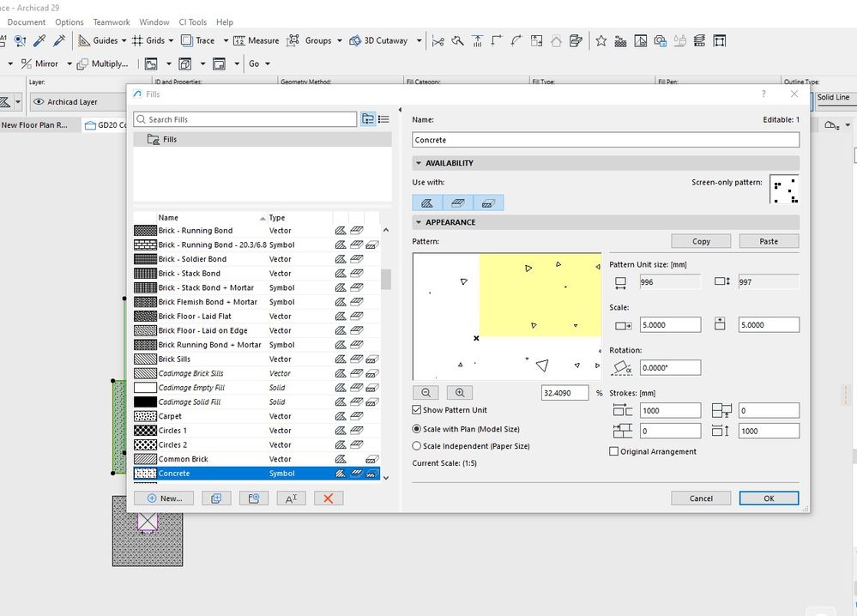This screenshot has width=857, height=616.
Task: Select the Carpet fill row
Action: 256,416
